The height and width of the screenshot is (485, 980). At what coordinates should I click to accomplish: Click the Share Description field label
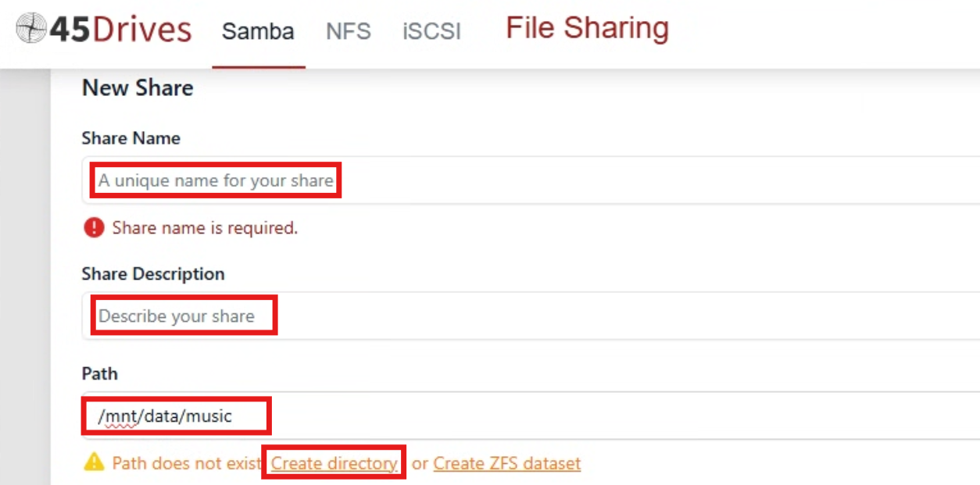coord(153,274)
